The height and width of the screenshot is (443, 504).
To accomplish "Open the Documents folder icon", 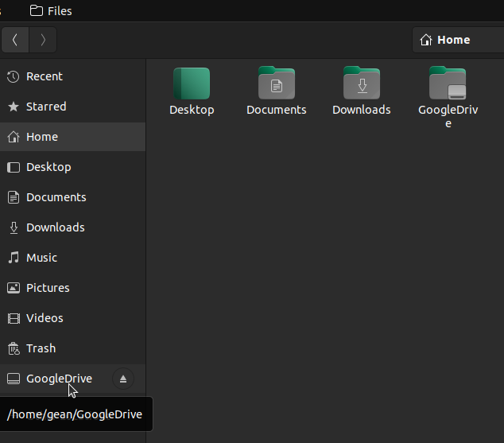I will tap(276, 84).
